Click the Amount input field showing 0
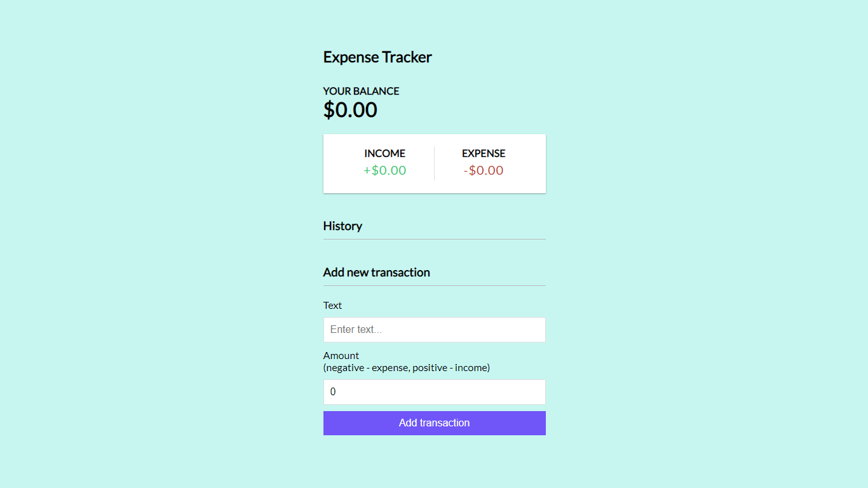Screen dimensions: 868x488 pos(434,392)
